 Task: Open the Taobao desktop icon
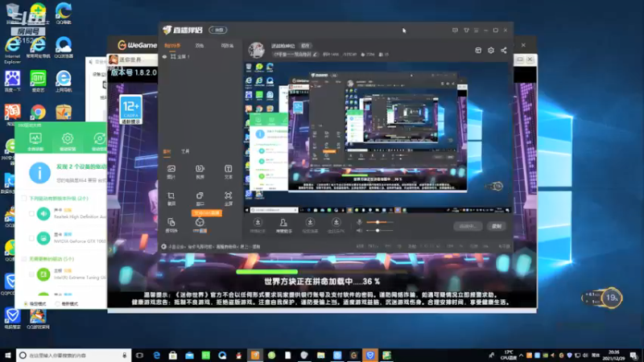pyautogui.click(x=12, y=113)
